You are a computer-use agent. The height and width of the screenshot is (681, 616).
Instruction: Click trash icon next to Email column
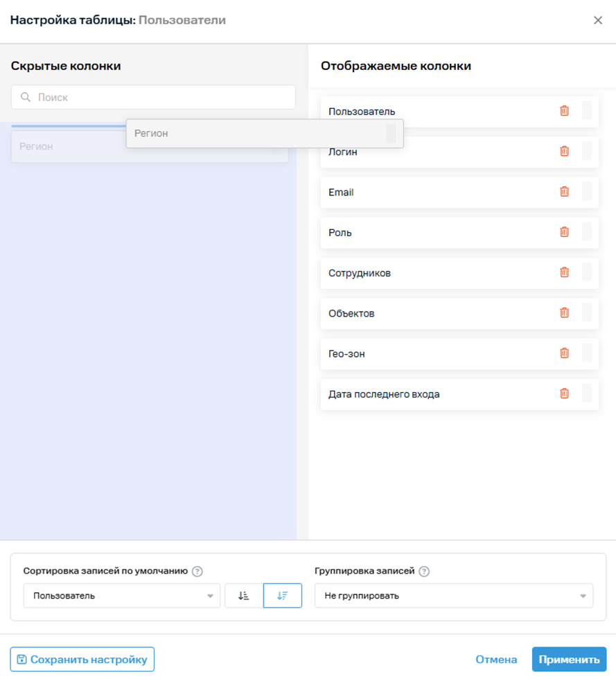coord(564,192)
